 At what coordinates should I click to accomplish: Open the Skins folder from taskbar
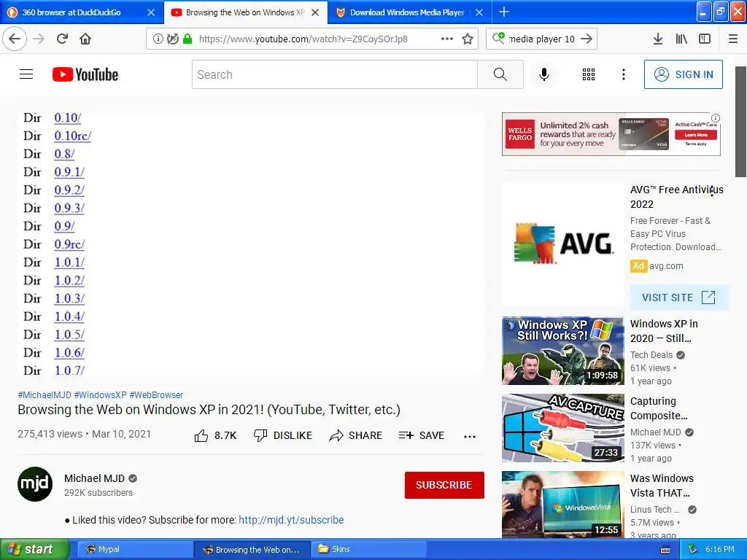click(369, 550)
